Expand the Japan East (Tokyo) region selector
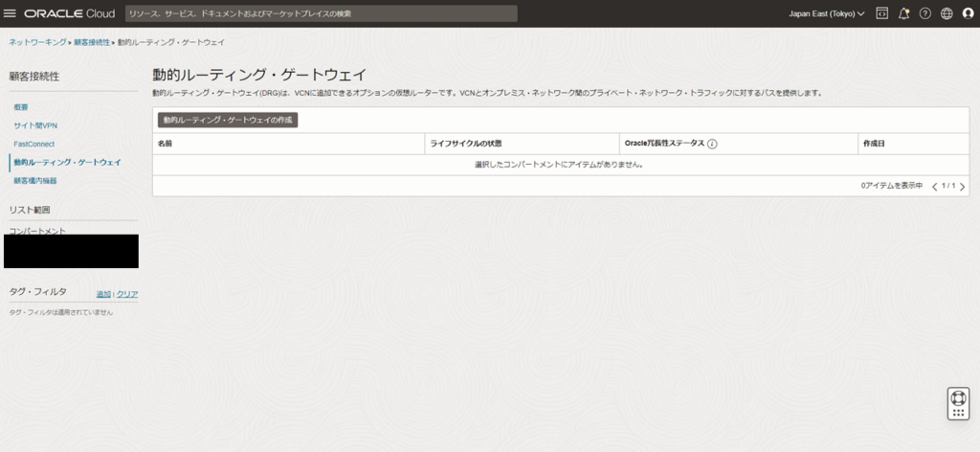Screen dimensions: 980x452 827,13
